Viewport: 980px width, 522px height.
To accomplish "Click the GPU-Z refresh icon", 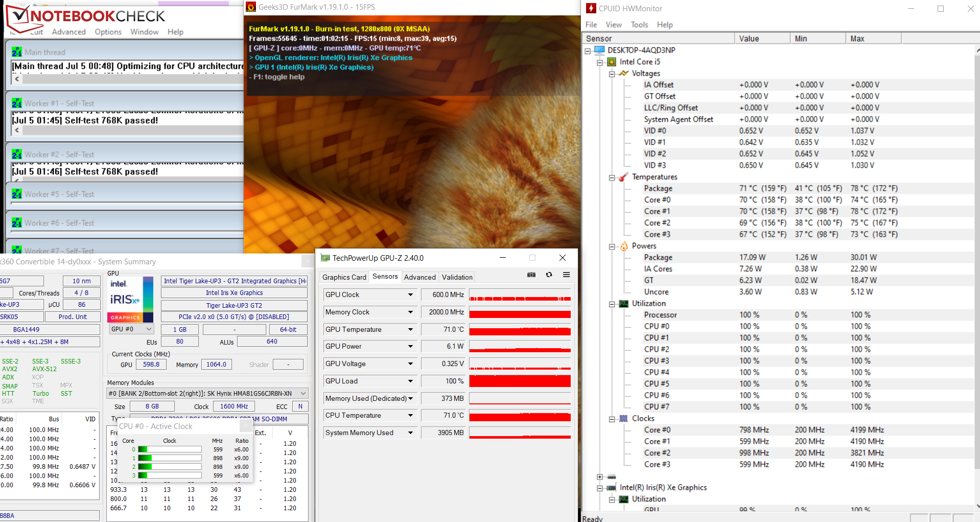I will [x=549, y=275].
